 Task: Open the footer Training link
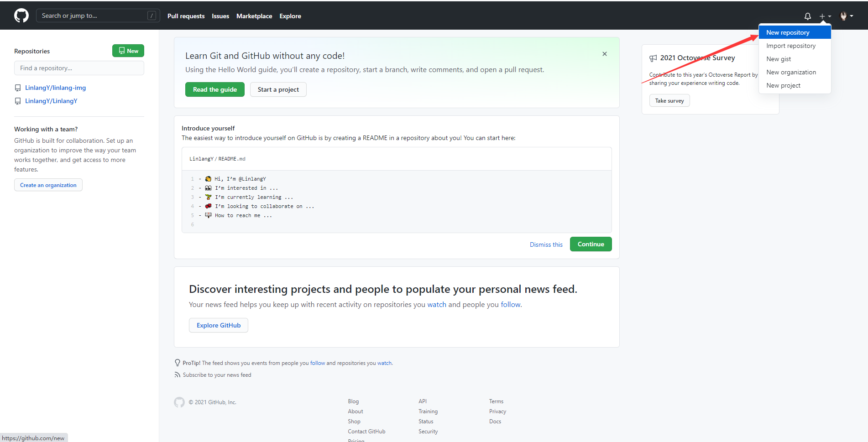pyautogui.click(x=428, y=411)
